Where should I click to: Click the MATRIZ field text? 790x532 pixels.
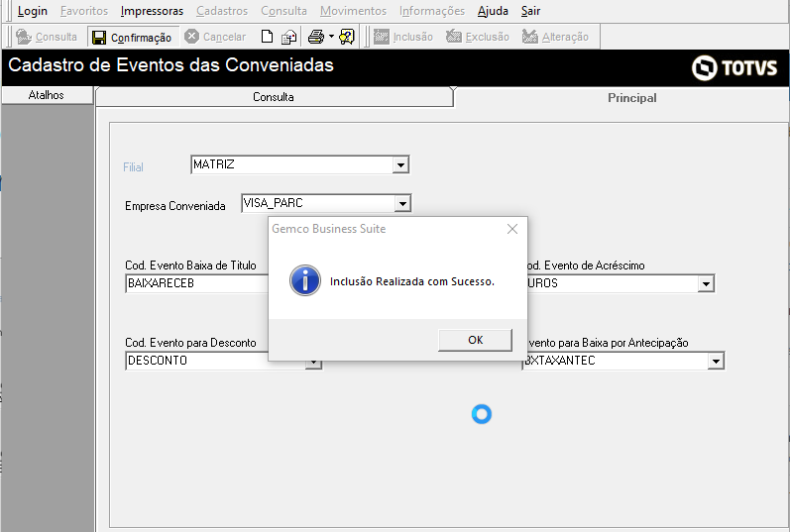coord(214,164)
